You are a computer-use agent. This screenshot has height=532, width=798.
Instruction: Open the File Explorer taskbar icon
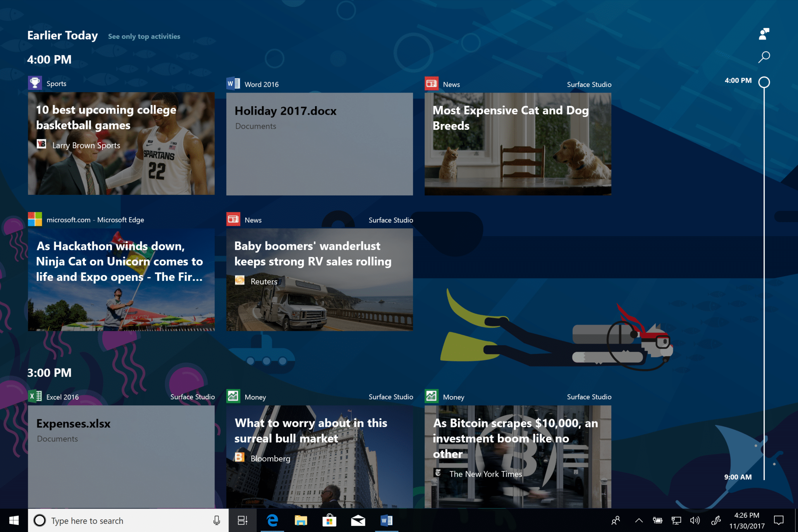pyautogui.click(x=299, y=519)
